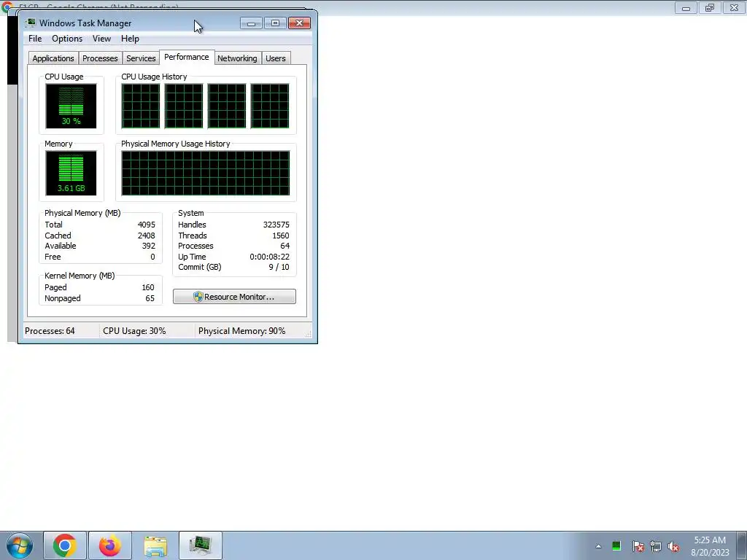Viewport: 747px width, 560px height.
Task: Open the Help menu
Action: [130, 39]
